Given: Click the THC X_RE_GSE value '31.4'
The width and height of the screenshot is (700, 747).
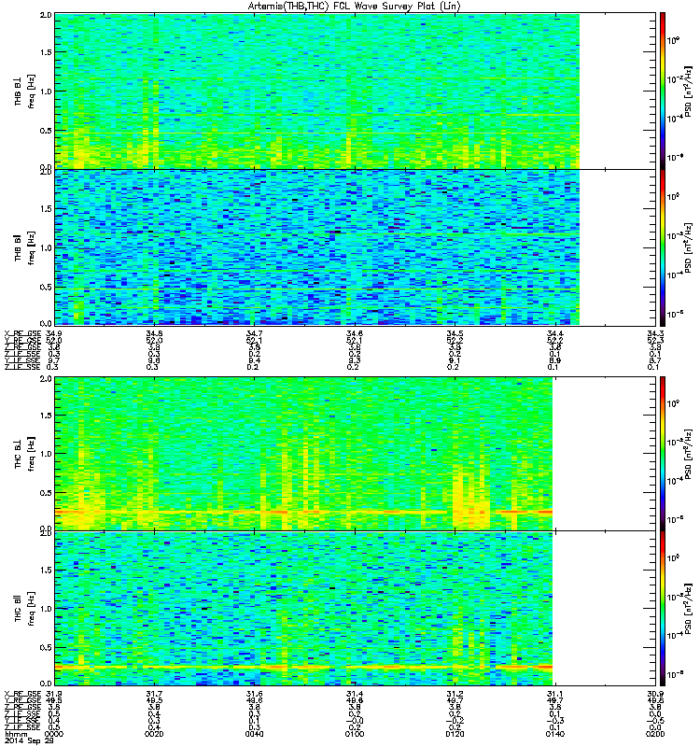Looking at the screenshot, I should click(x=355, y=694).
